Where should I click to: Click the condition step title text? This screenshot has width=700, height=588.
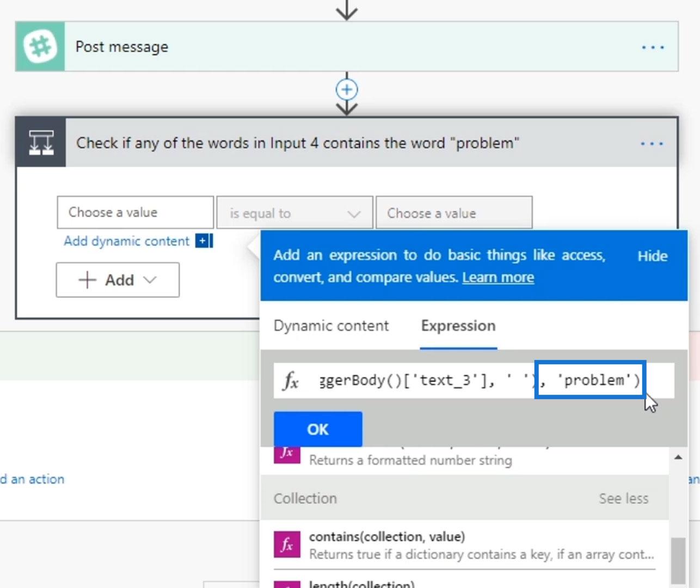click(298, 143)
